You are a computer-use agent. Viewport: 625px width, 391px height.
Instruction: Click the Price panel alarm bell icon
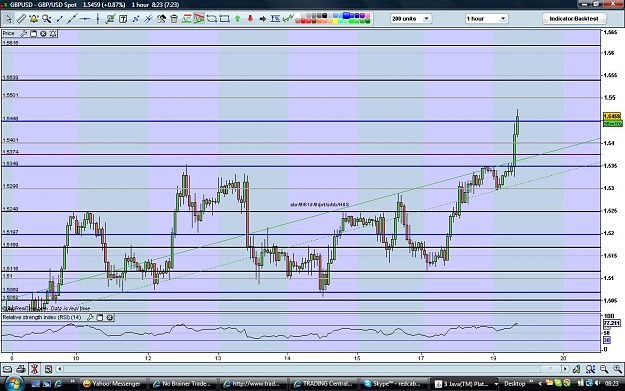click(x=53, y=33)
